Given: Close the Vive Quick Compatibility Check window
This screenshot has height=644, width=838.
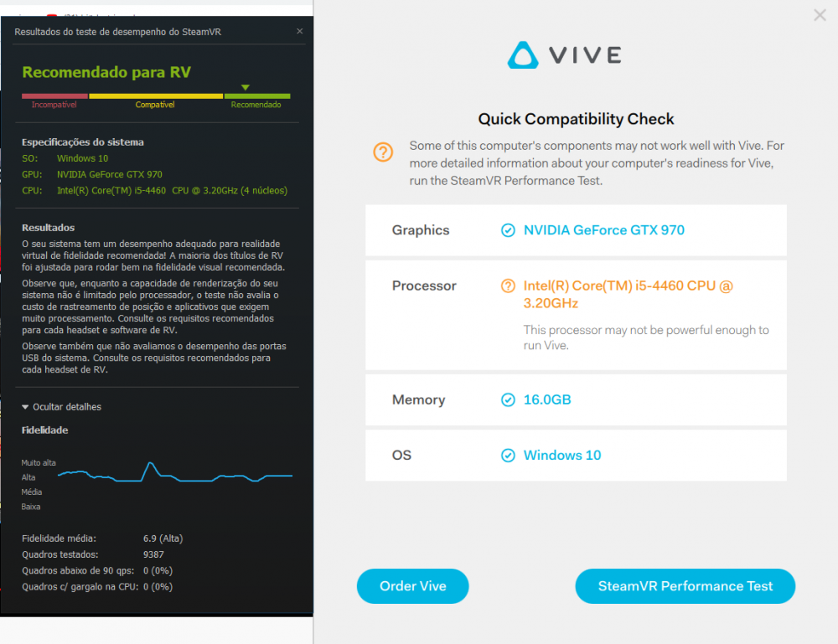Looking at the screenshot, I should (x=820, y=15).
